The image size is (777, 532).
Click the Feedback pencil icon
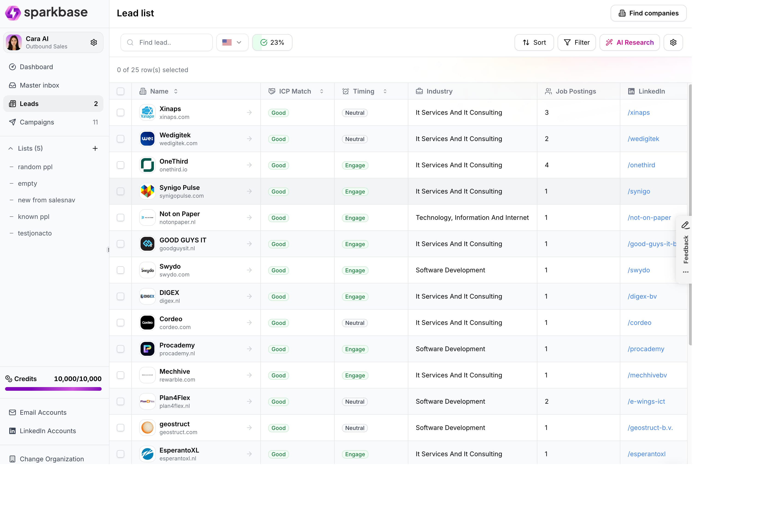(x=685, y=225)
